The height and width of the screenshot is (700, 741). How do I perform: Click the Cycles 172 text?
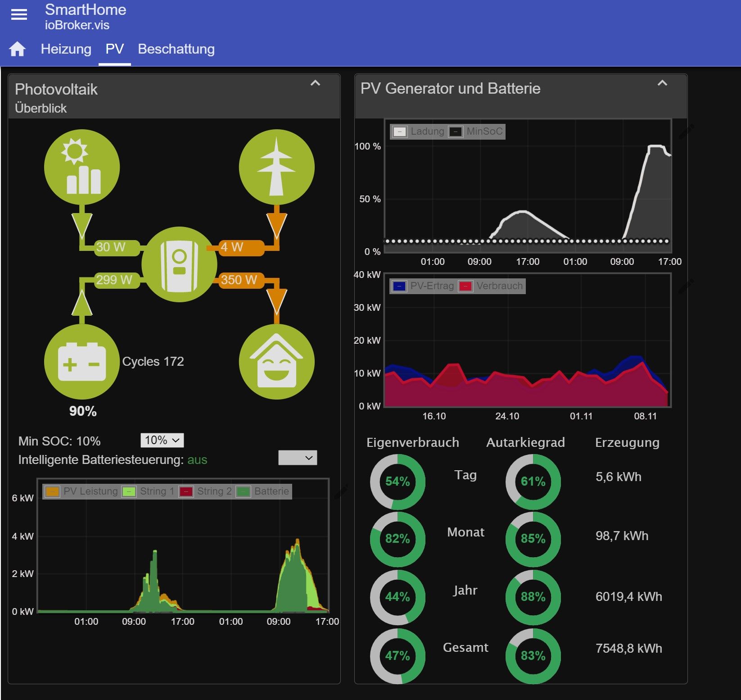click(153, 361)
